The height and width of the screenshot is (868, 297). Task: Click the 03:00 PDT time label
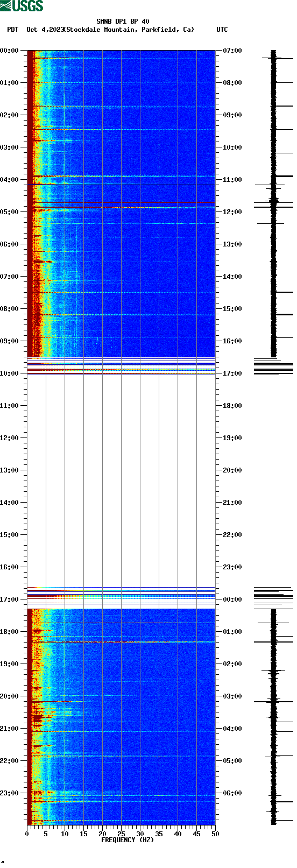coord(9,147)
